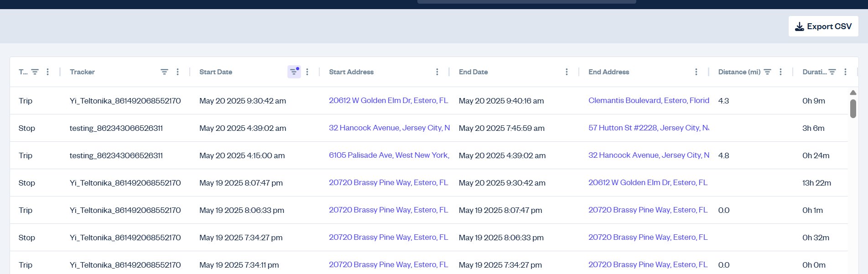The height and width of the screenshot is (274, 868).
Task: Select the 0h 32m duration cell
Action: click(x=816, y=238)
